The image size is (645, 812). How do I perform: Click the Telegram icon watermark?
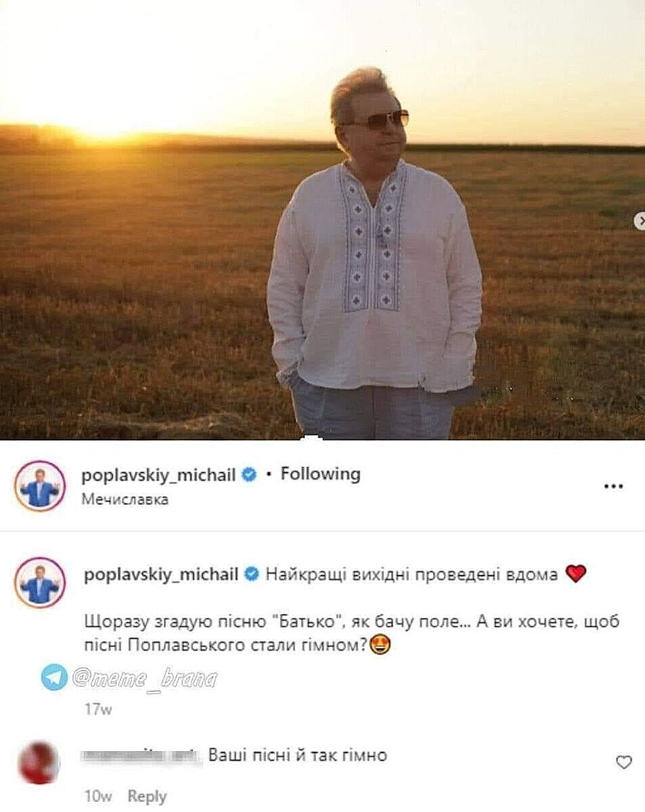tap(54, 677)
